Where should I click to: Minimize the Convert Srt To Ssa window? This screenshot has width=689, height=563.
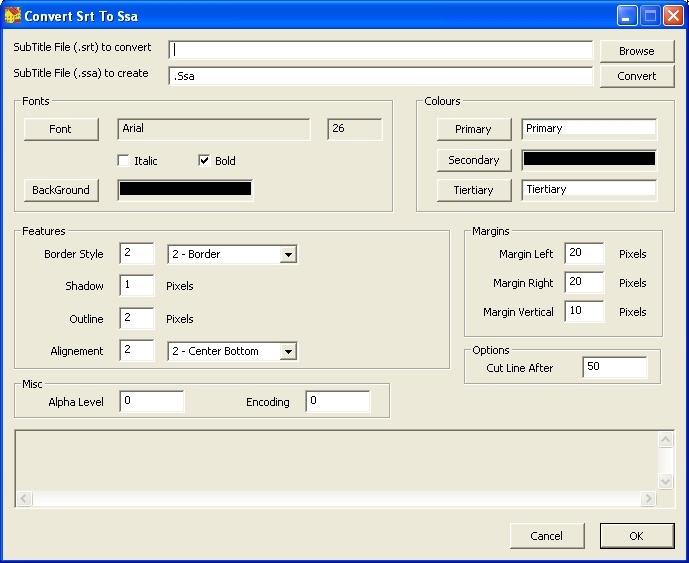coord(627,16)
